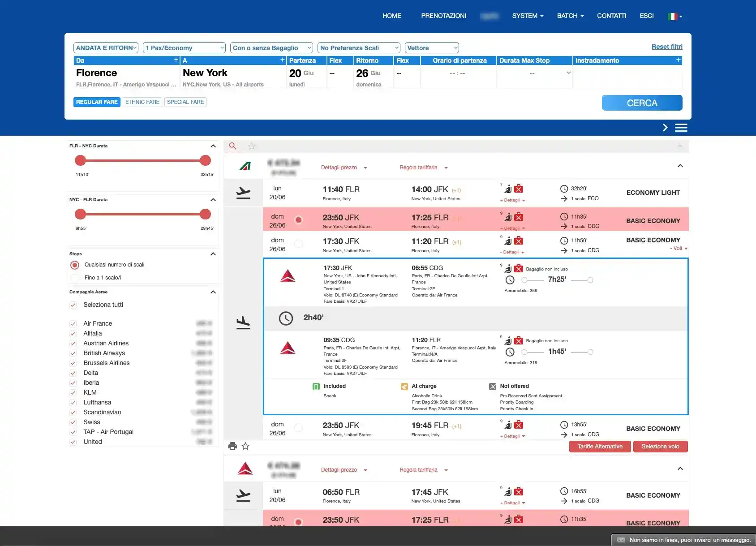
Task: Open the hamburger menu icon
Action: (x=681, y=128)
